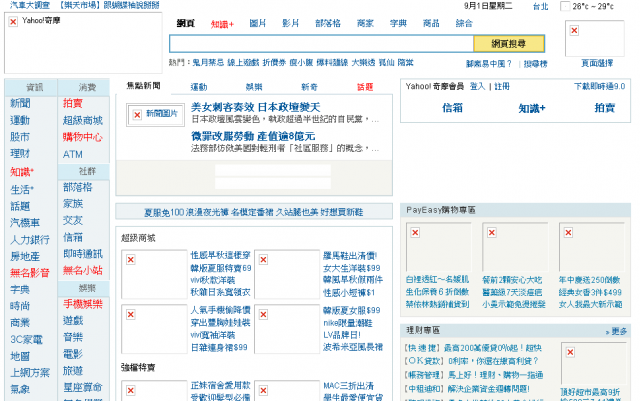
Task: Focus the web search input field
Action: click(322, 44)
